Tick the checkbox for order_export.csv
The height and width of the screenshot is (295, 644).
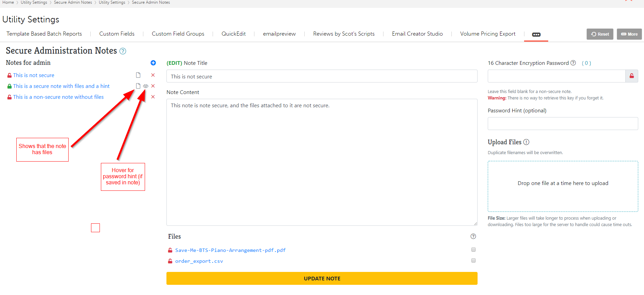[x=473, y=260]
